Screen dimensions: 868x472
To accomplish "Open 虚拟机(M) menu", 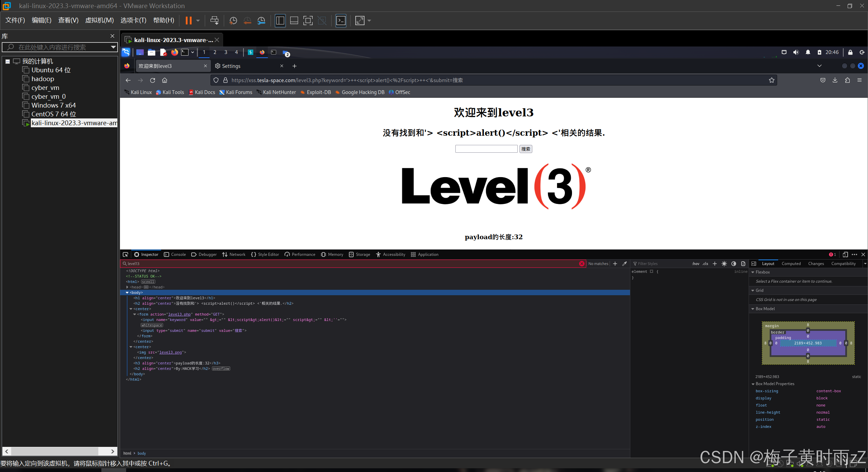I will click(99, 20).
